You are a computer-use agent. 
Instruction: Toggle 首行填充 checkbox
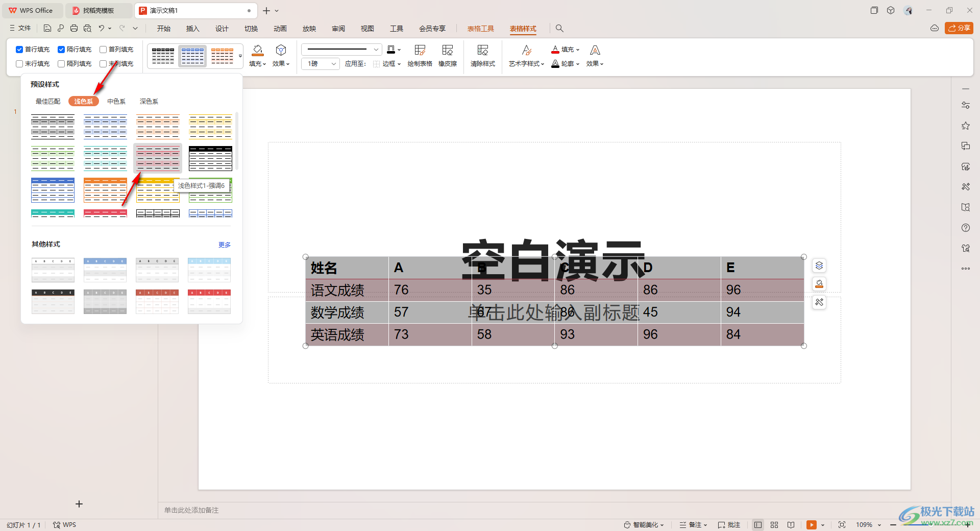click(19, 50)
